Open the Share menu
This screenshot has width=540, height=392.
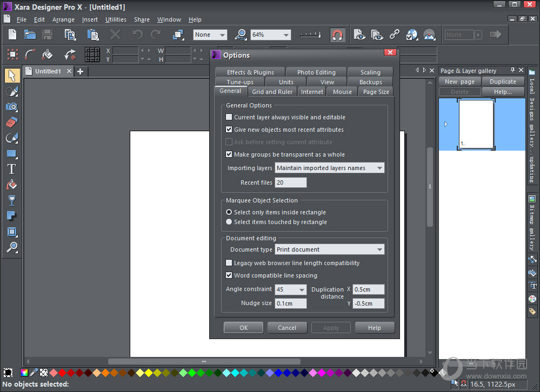click(x=142, y=19)
